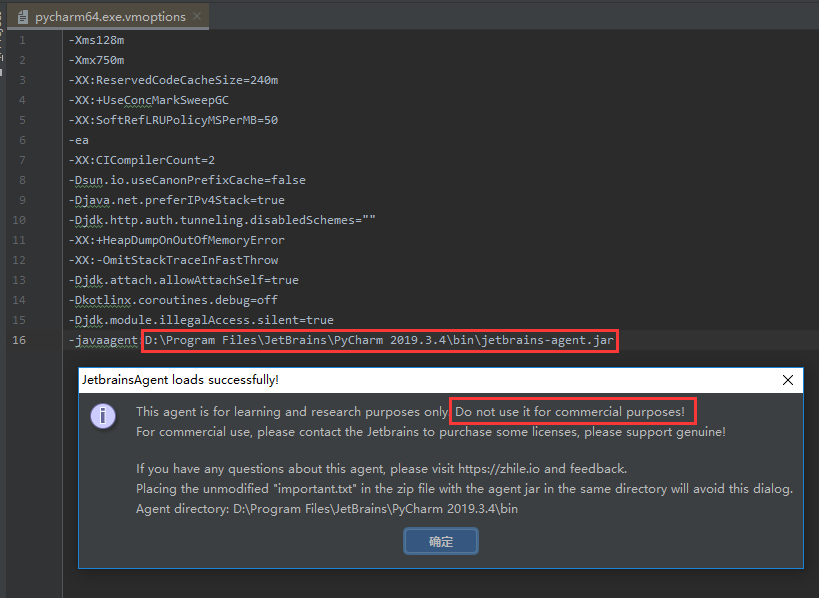Click "Do not use it for commercial purposes!"
This screenshot has height=598, width=819.
570,412
